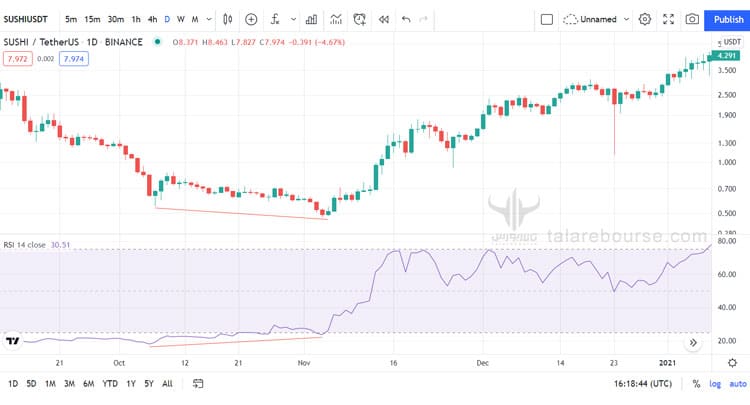Select the D daily timeframe
The image size is (750, 405).
pos(167,20)
